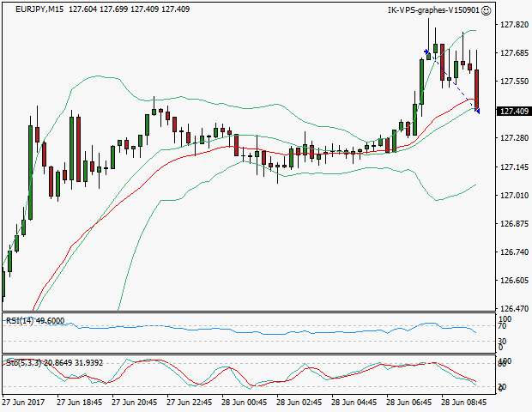The image size is (532, 412).
Task: Click the 127.145 price scale label
Action: point(513,167)
